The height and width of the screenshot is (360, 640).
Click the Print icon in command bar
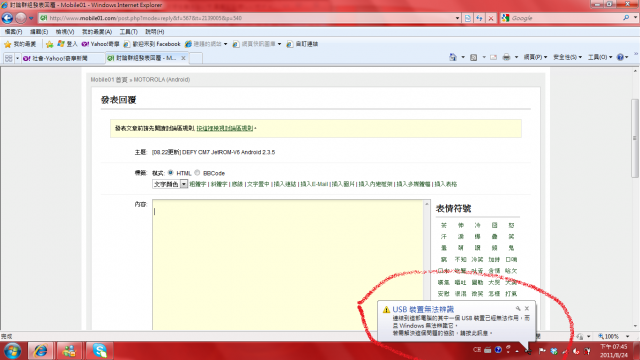tap(507, 58)
